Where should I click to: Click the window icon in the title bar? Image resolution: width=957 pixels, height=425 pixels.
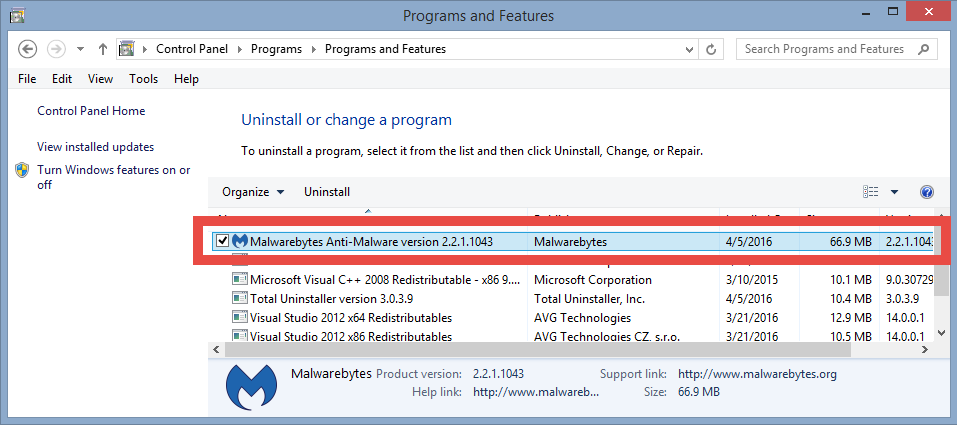[17, 15]
